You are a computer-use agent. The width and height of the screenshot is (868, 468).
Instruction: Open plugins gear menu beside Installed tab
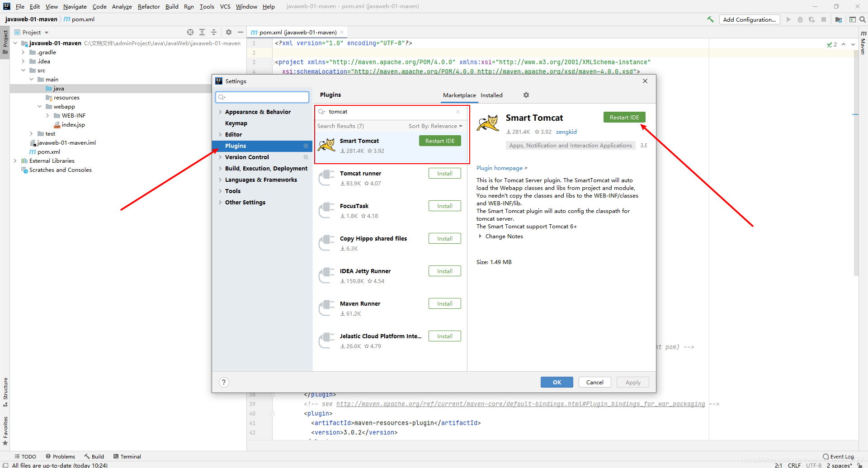(x=526, y=95)
